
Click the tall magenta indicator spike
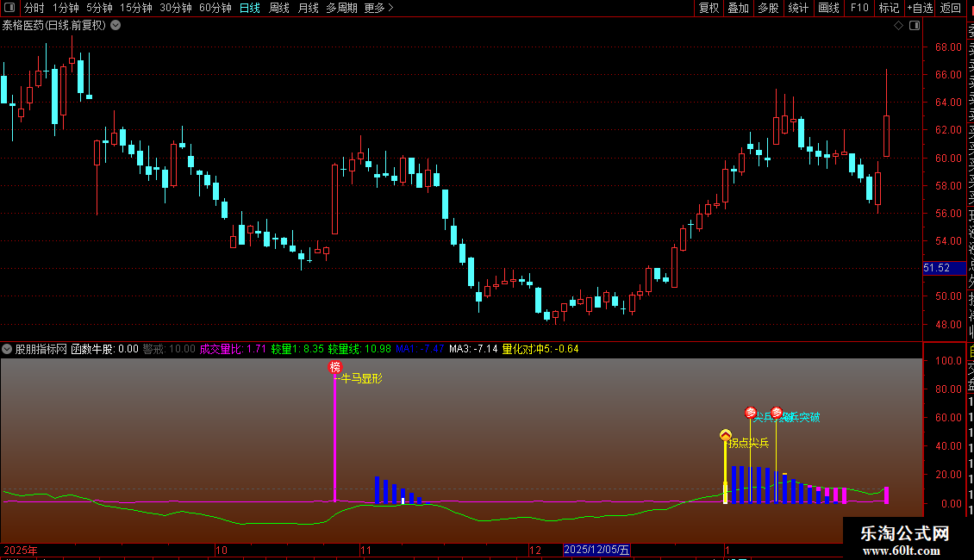(x=335, y=438)
